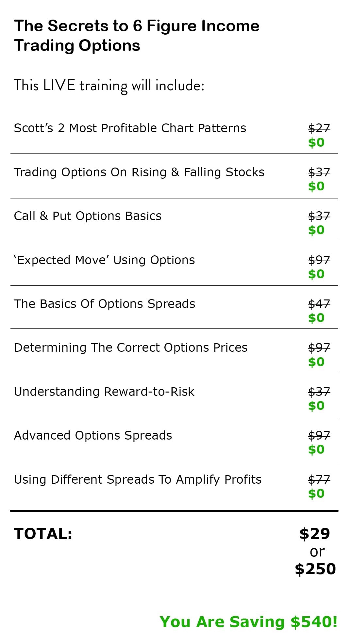353x644 pixels.
Task: Click "Trading Options On Rising & Falling Stocks"
Action: pos(139,172)
